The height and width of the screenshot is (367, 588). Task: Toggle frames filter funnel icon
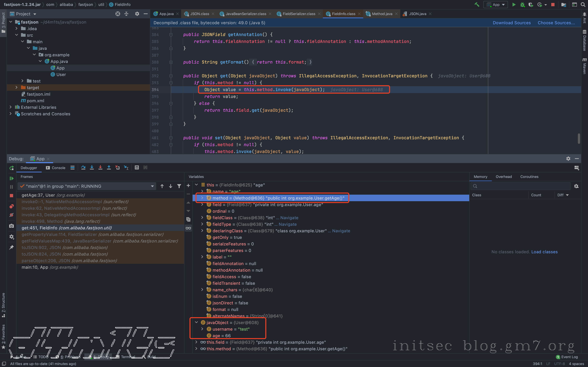coord(179,186)
